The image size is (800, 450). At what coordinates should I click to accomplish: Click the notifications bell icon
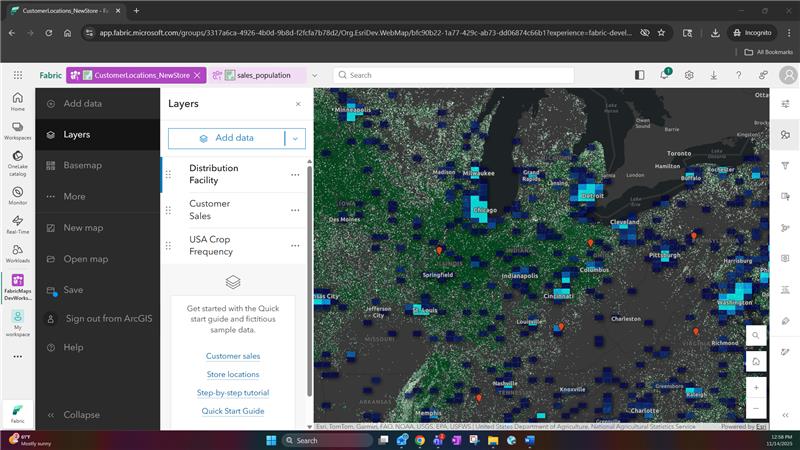pyautogui.click(x=664, y=75)
